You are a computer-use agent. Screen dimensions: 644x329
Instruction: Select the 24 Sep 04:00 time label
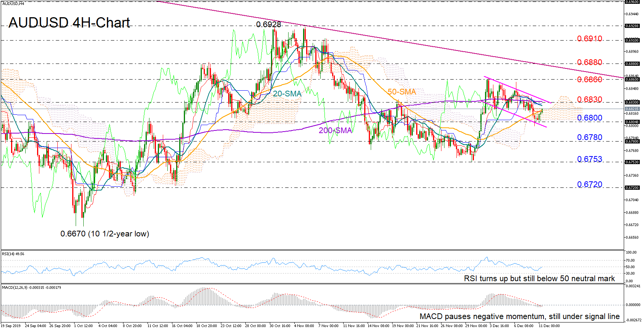tap(35, 326)
